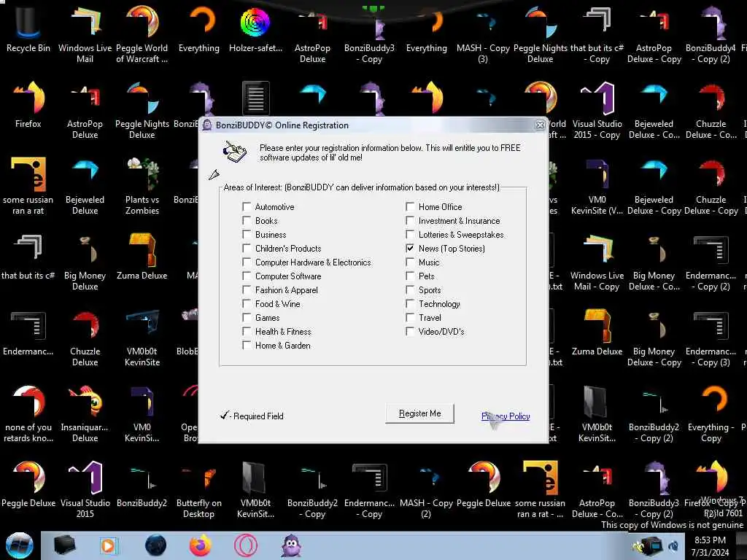Uncheck the News (Top Stories) checkbox
Viewport: 747px width, 560px height.
(410, 248)
